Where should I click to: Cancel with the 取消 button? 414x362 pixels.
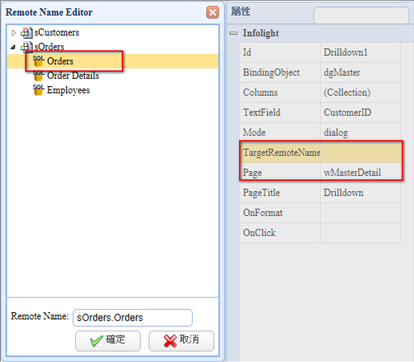[x=181, y=341]
